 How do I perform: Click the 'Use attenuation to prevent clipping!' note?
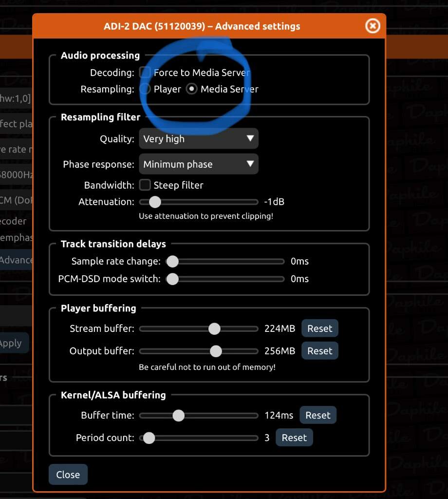click(x=206, y=216)
